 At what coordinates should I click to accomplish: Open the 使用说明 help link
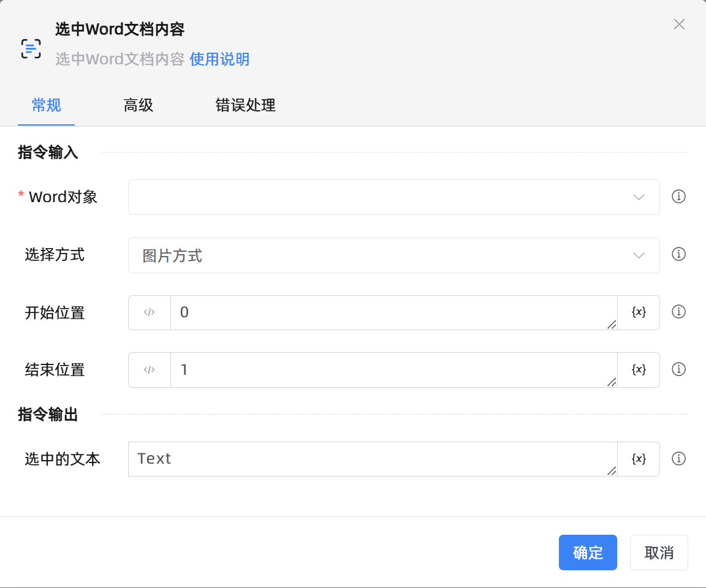tap(219, 59)
